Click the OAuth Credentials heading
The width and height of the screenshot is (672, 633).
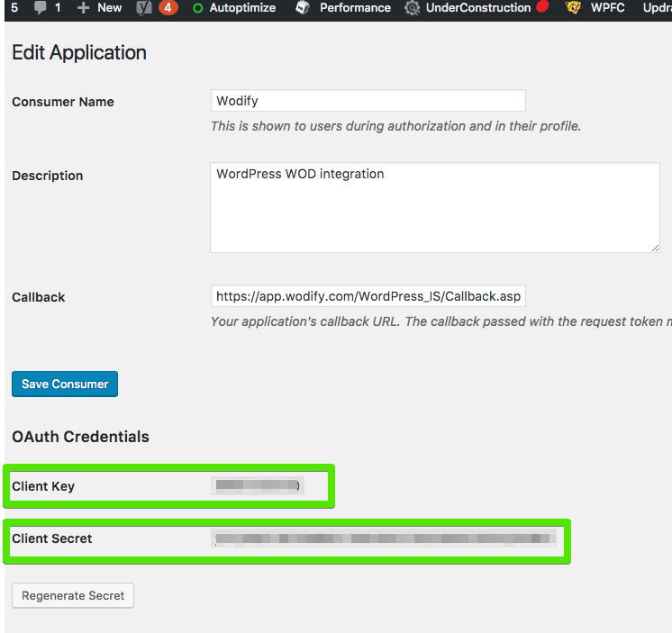coord(80,437)
